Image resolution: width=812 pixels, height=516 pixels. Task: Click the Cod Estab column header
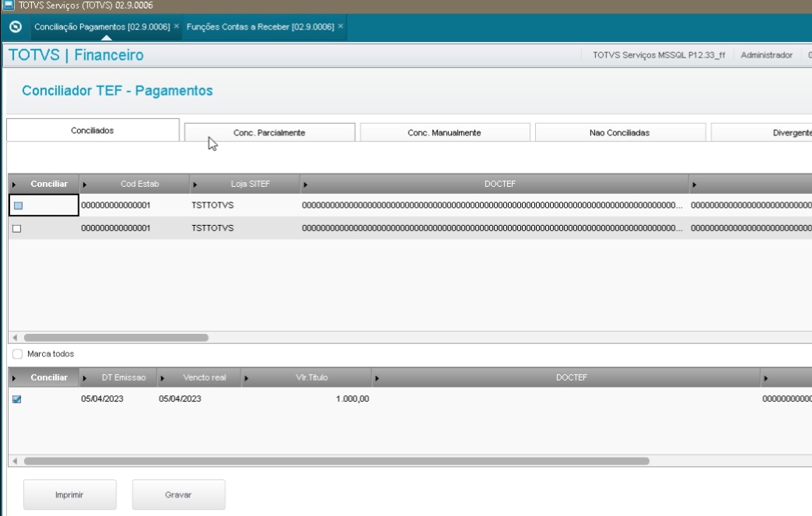[135, 184]
